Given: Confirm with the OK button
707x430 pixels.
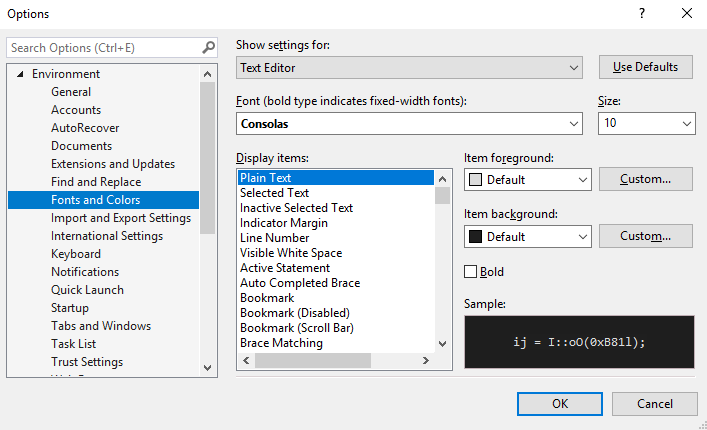Looking at the screenshot, I should coord(560,403).
